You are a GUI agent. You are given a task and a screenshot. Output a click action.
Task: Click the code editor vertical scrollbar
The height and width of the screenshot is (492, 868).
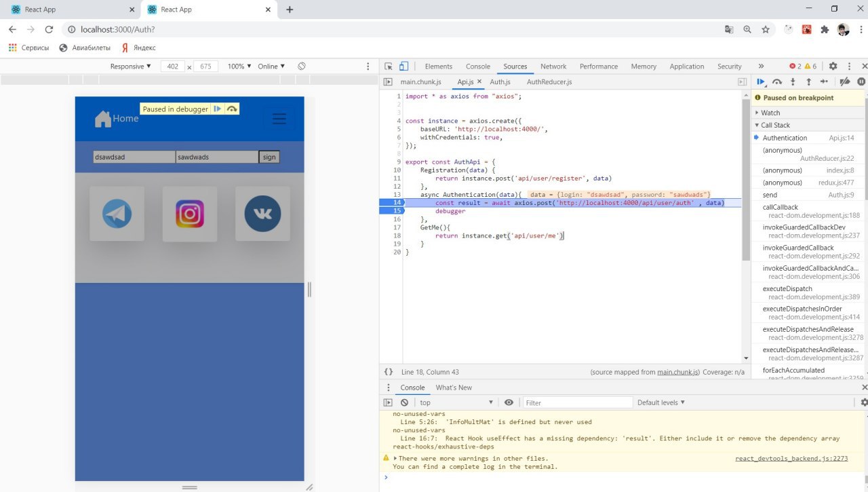[x=746, y=176]
